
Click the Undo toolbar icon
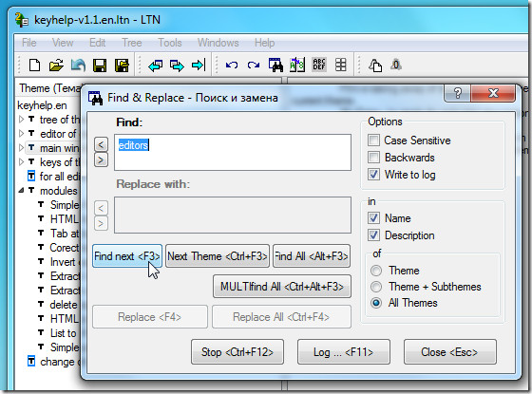pyautogui.click(x=232, y=65)
